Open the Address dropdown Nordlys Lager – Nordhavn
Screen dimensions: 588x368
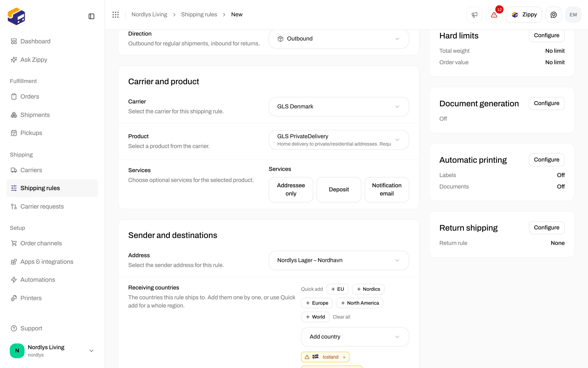tap(339, 260)
